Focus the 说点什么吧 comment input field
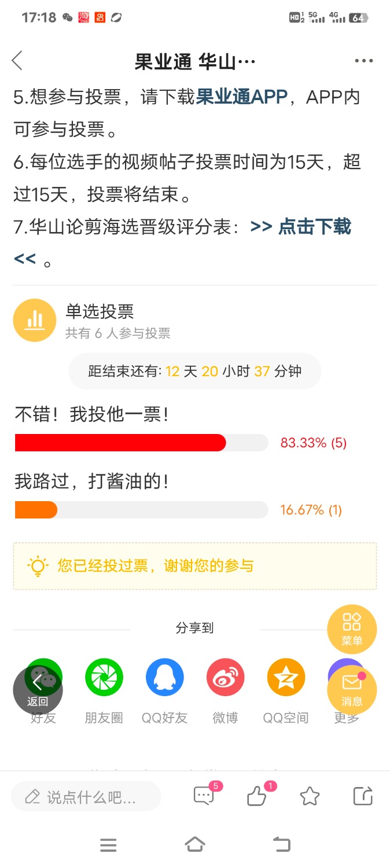Image resolution: width=390 pixels, height=868 pixels. point(86,797)
